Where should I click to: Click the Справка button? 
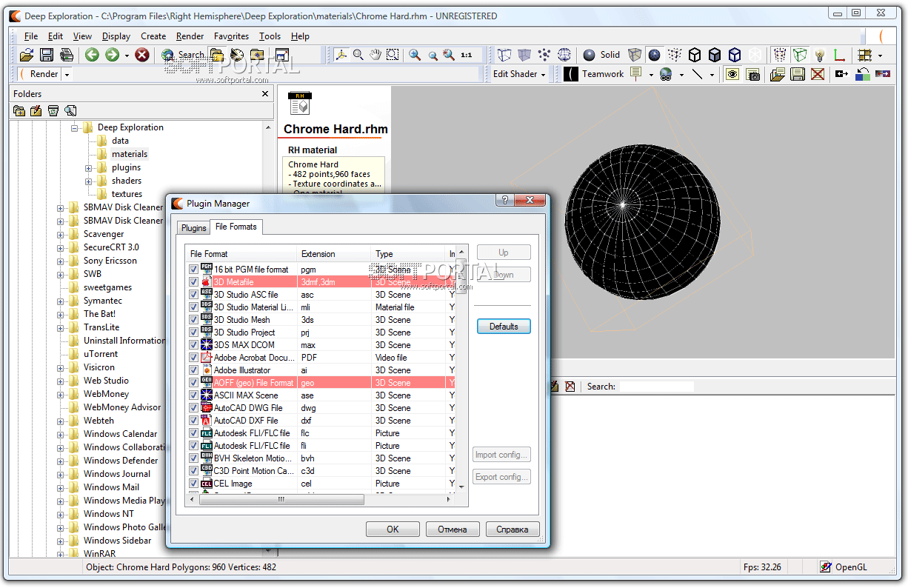pyautogui.click(x=513, y=529)
